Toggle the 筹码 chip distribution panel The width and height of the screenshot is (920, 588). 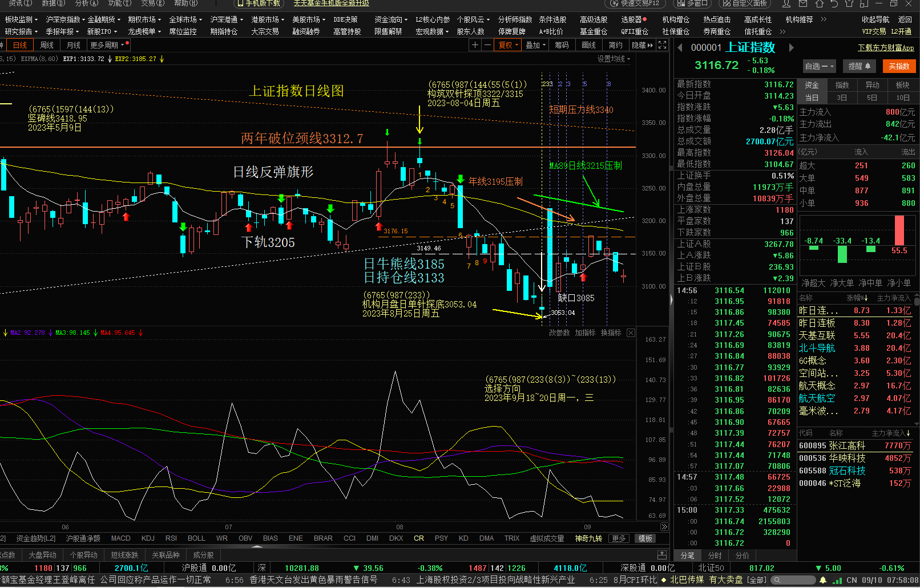coord(562,45)
